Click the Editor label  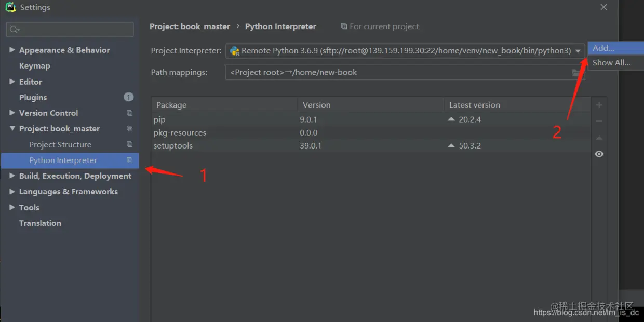click(x=31, y=82)
